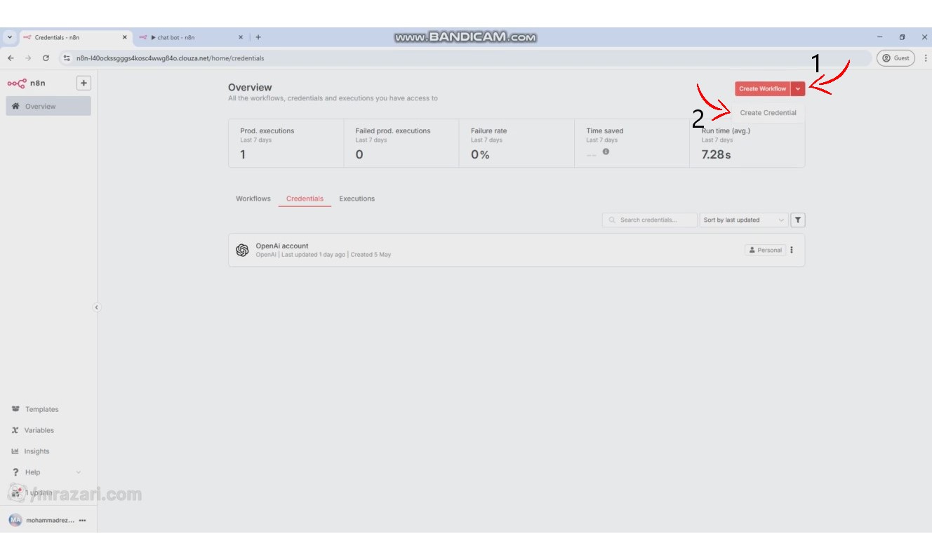Screen dimensions: 932x560
Task: Go to Insights in the sidebar
Action: click(x=36, y=451)
